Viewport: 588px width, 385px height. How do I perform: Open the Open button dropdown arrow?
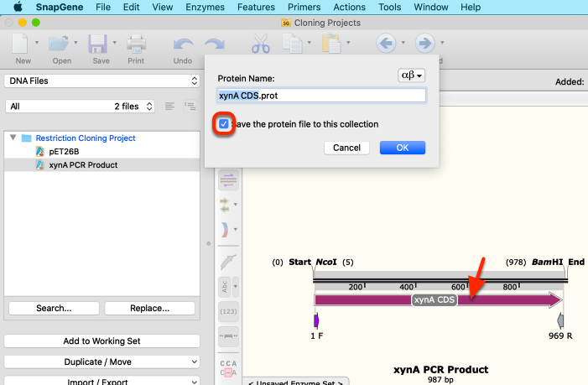coord(75,43)
